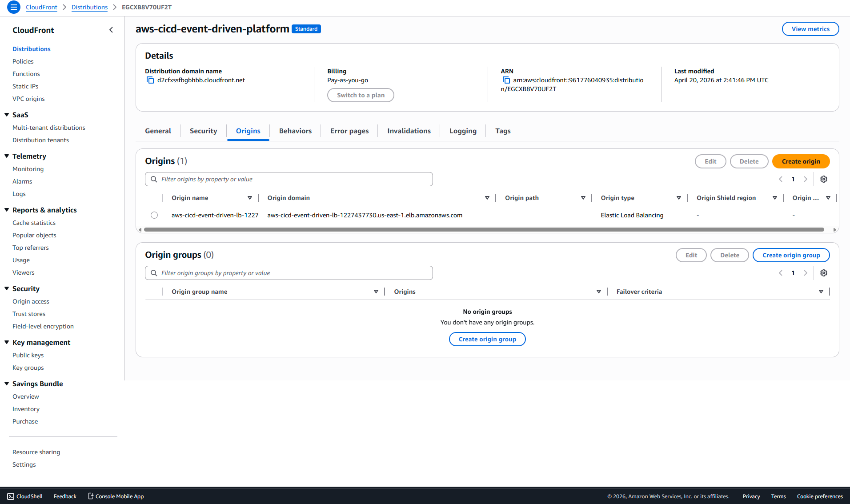Open the hamburger navigation menu icon

pos(14,7)
